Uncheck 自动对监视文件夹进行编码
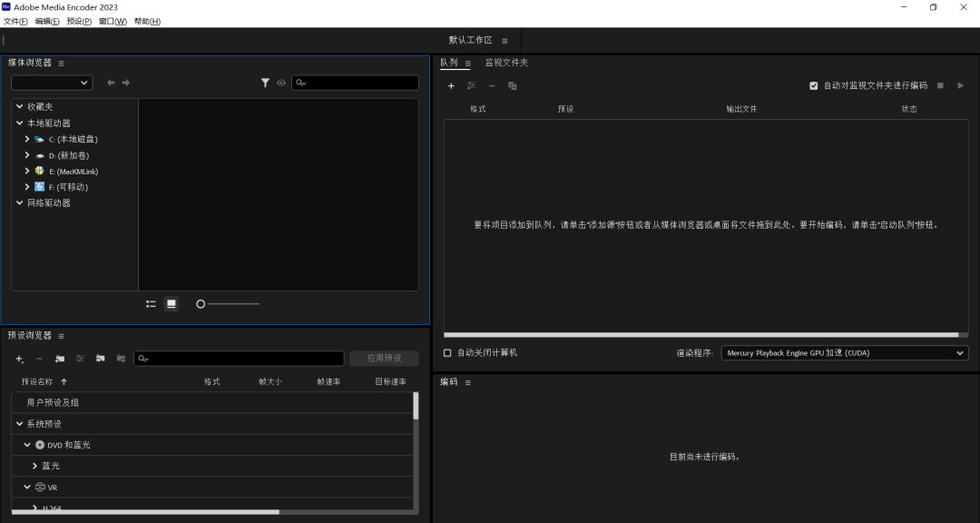 tap(813, 85)
